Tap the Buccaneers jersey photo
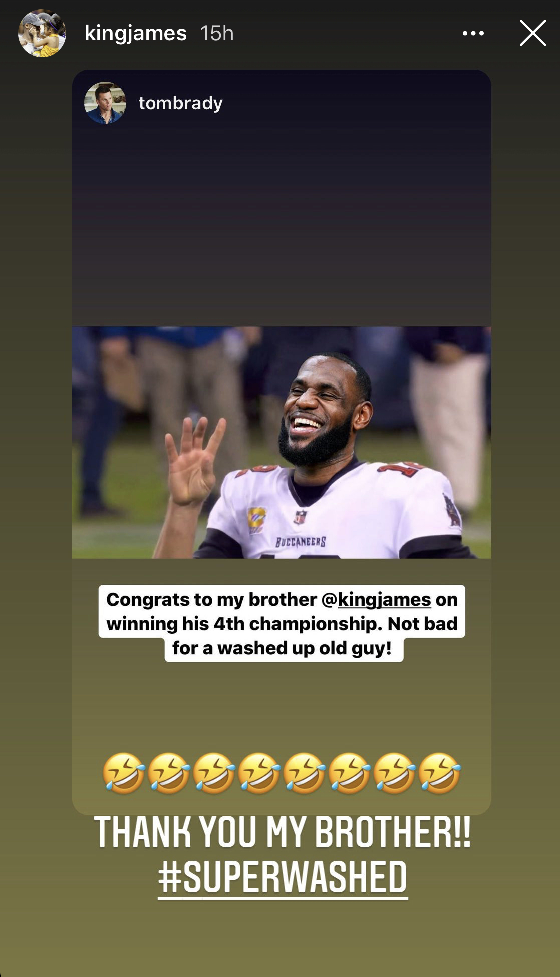Screen dimensions: 560x977 point(282,442)
